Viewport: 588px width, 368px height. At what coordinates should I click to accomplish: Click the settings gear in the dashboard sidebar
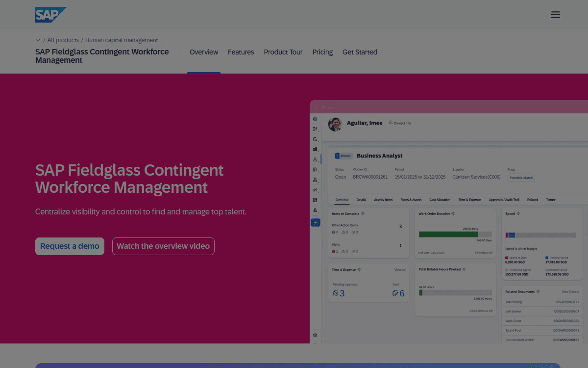pyautogui.click(x=315, y=335)
